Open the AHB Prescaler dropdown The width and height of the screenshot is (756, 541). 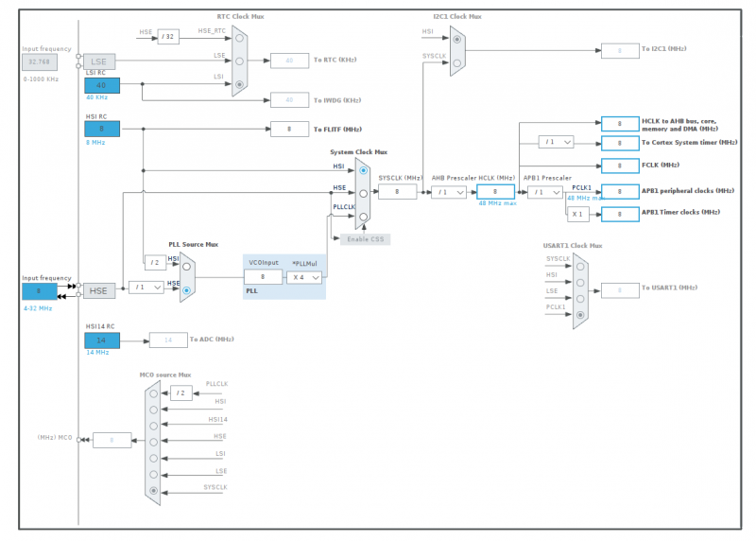449,192
